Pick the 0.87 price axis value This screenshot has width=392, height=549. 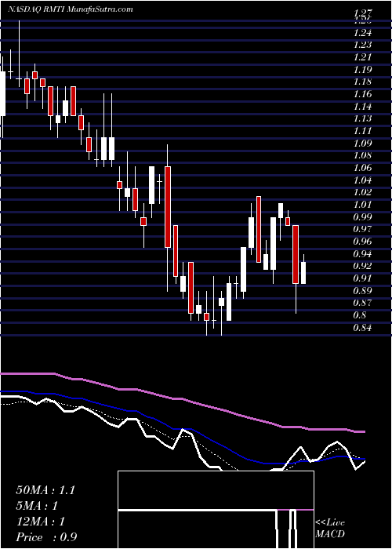click(x=363, y=303)
